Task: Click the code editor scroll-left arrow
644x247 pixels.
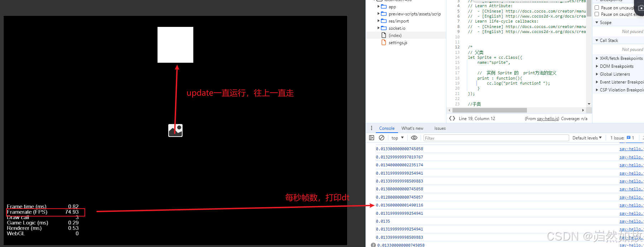Action: click(x=449, y=110)
